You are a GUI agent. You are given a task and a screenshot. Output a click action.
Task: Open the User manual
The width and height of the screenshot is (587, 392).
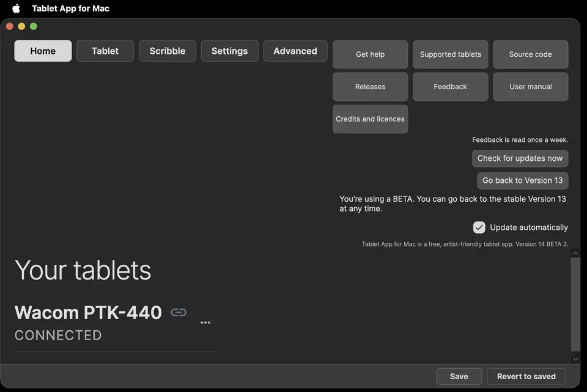531,86
